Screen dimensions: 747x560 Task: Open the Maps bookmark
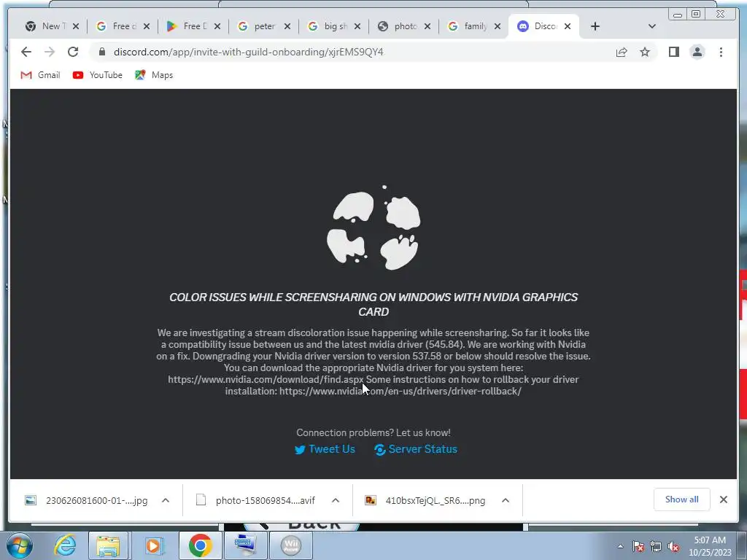(x=154, y=75)
